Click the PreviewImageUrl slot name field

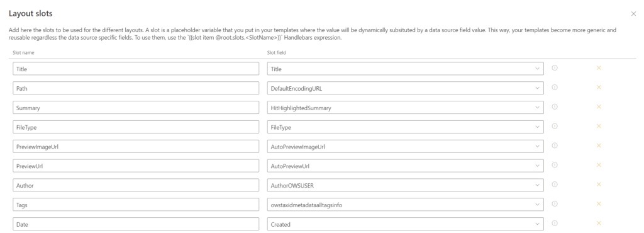click(x=136, y=146)
